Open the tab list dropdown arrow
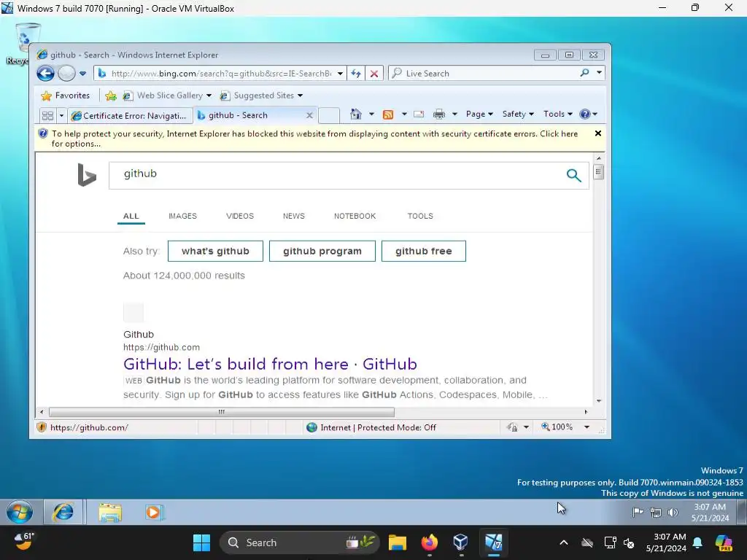The image size is (747, 560). 61,115
